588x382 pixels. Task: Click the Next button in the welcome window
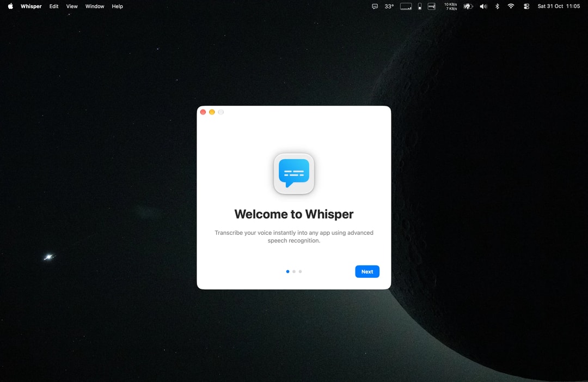[367, 272]
